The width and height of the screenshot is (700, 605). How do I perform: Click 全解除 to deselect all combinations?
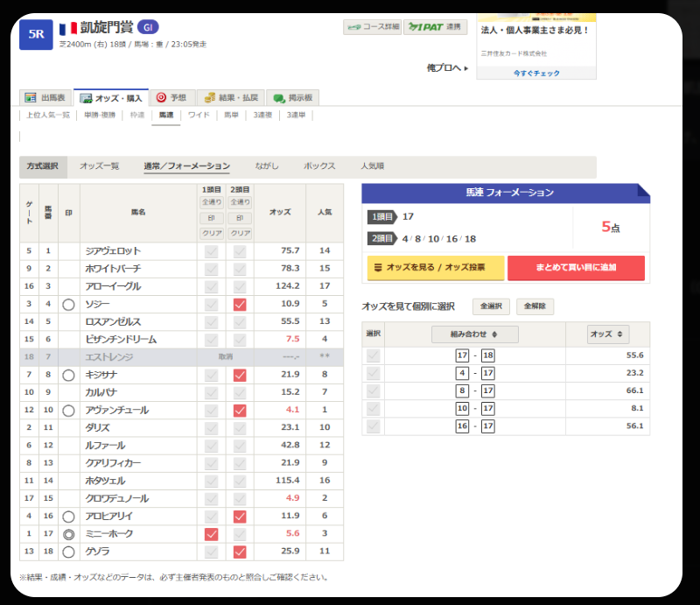coord(534,306)
